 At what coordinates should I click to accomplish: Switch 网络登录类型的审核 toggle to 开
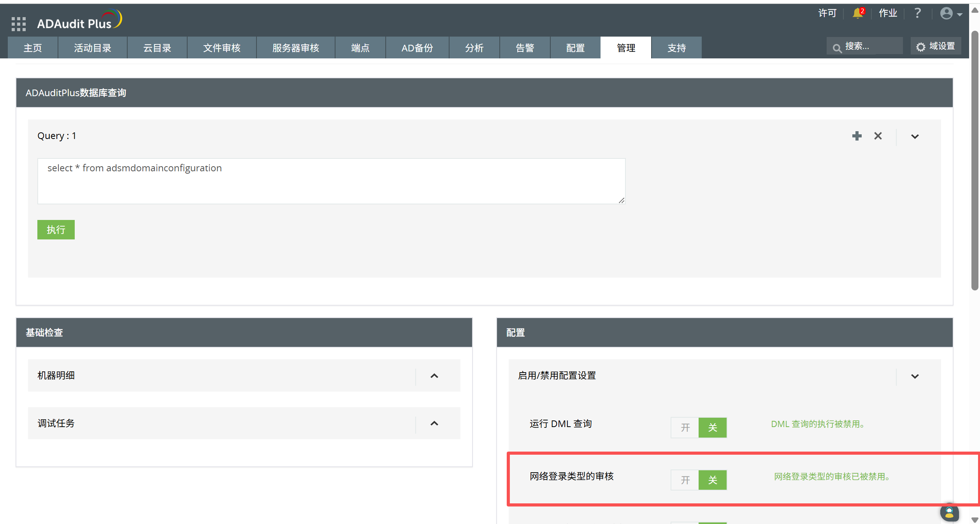(x=685, y=480)
